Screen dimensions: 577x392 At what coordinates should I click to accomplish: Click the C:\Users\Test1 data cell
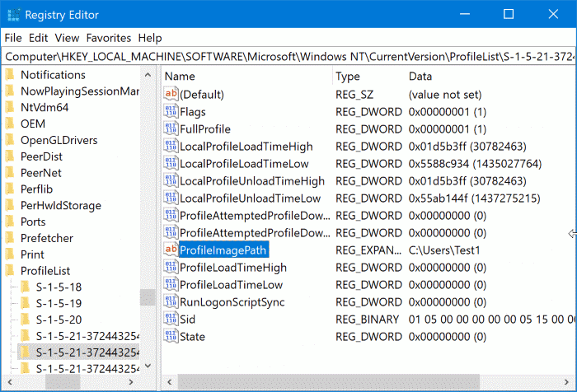(444, 250)
